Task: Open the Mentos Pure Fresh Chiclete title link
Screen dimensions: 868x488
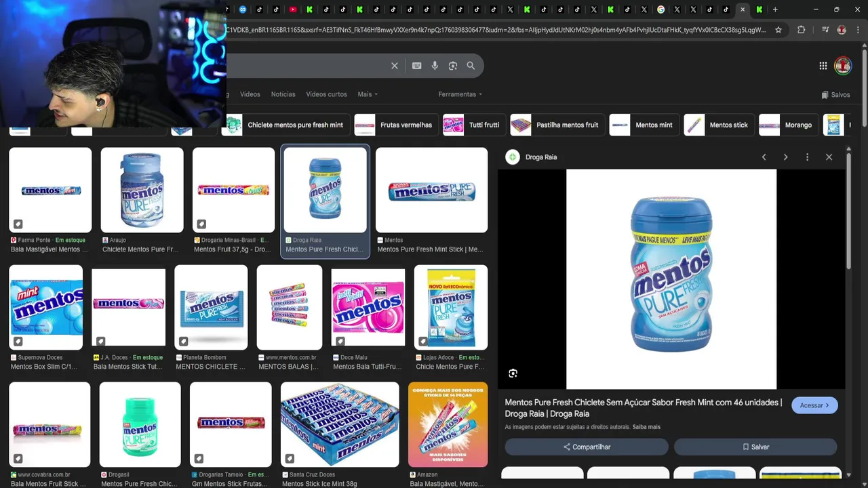Action: 643,408
